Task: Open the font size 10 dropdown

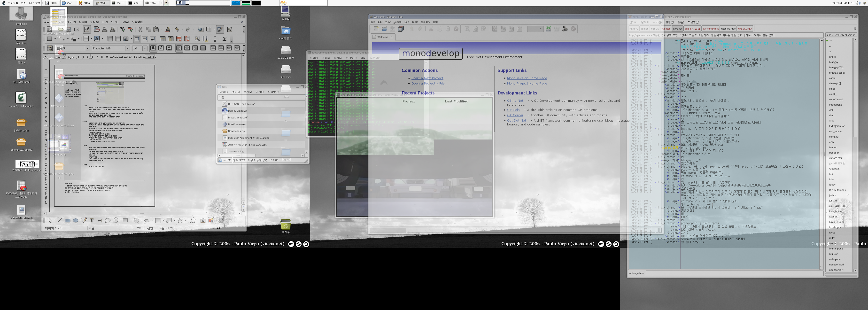Action: [x=145, y=48]
